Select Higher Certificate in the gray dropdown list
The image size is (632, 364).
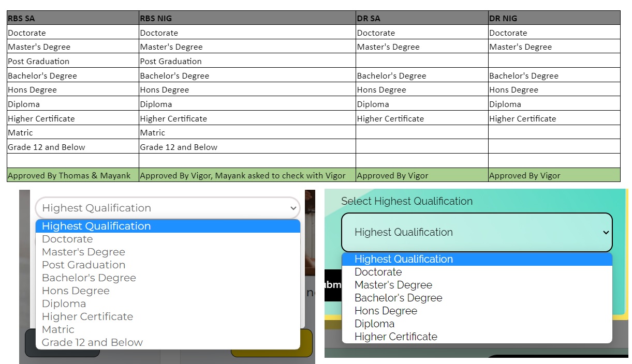pos(87,316)
